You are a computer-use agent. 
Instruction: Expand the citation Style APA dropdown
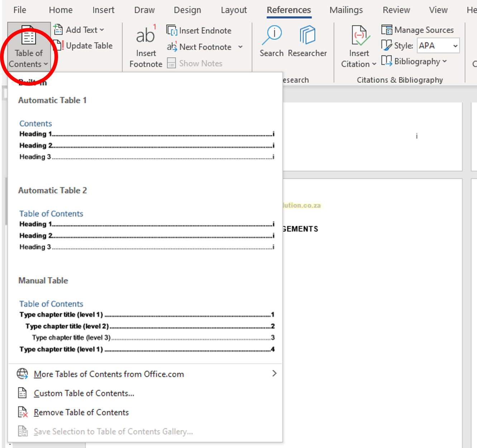tap(455, 46)
